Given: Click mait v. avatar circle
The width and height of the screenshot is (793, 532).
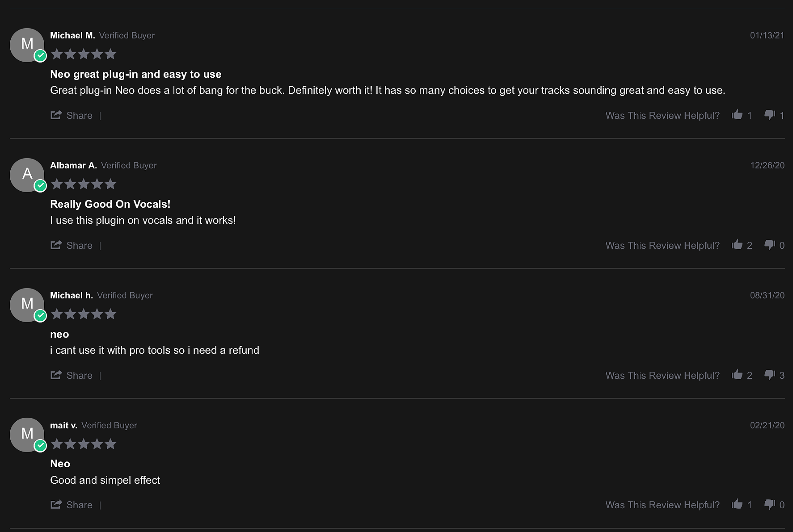Looking at the screenshot, I should pyautogui.click(x=27, y=435).
